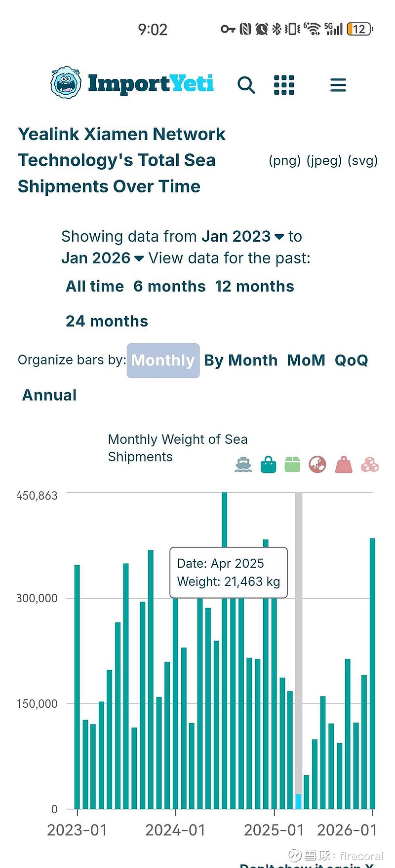Open the hamburger navigation menu
This screenshot has width=395, height=868.
tap(338, 85)
